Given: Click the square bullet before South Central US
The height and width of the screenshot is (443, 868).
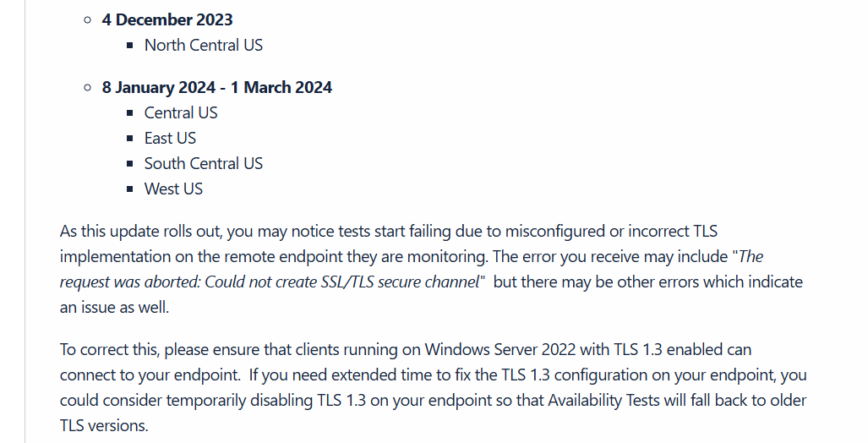Looking at the screenshot, I should tap(130, 164).
